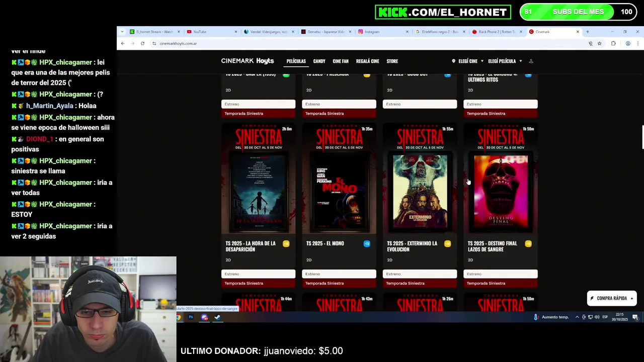Open the volume icon in system tray
This screenshot has width=644, height=362.
coord(597,317)
